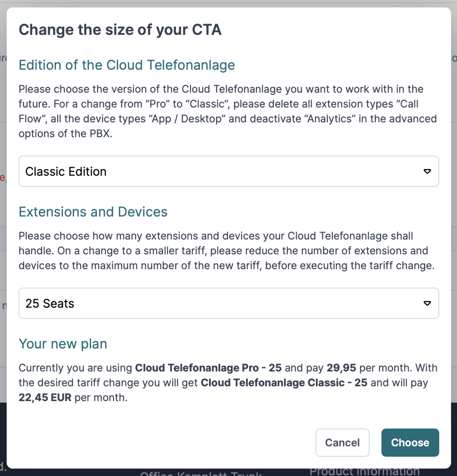Click the paragraph about reducing extensions and devices
The width and height of the screenshot is (457, 476).
pos(227,251)
